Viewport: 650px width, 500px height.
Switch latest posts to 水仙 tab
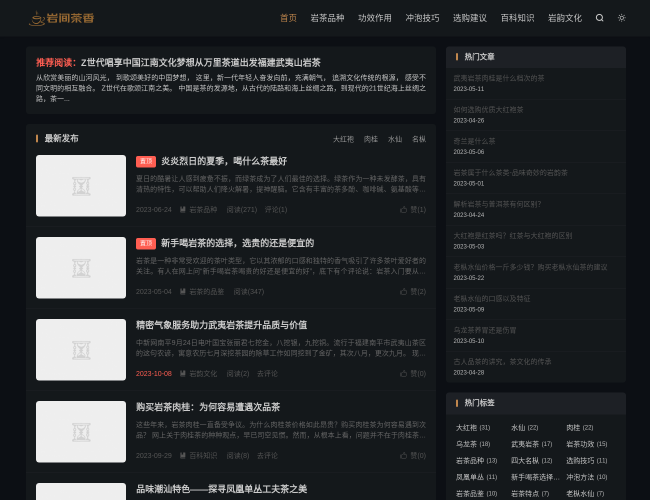(395, 139)
